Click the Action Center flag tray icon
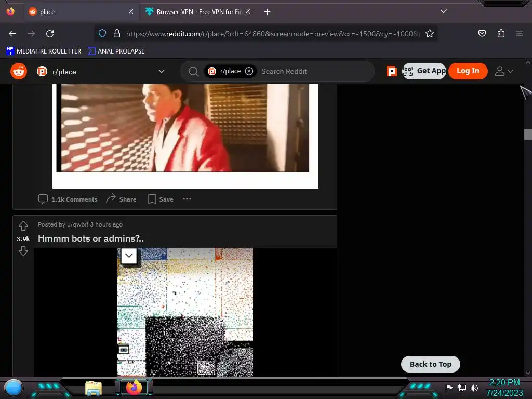 click(449, 388)
